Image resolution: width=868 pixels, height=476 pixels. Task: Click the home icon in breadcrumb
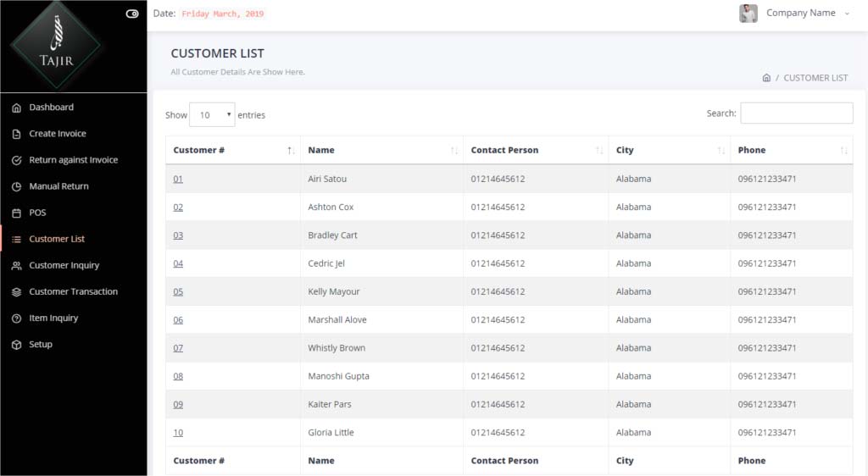(766, 77)
